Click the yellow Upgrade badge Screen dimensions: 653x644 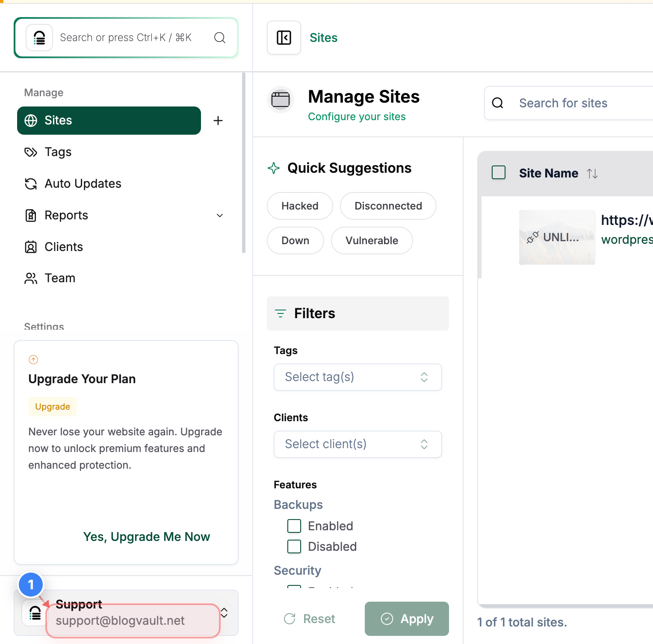tap(53, 407)
